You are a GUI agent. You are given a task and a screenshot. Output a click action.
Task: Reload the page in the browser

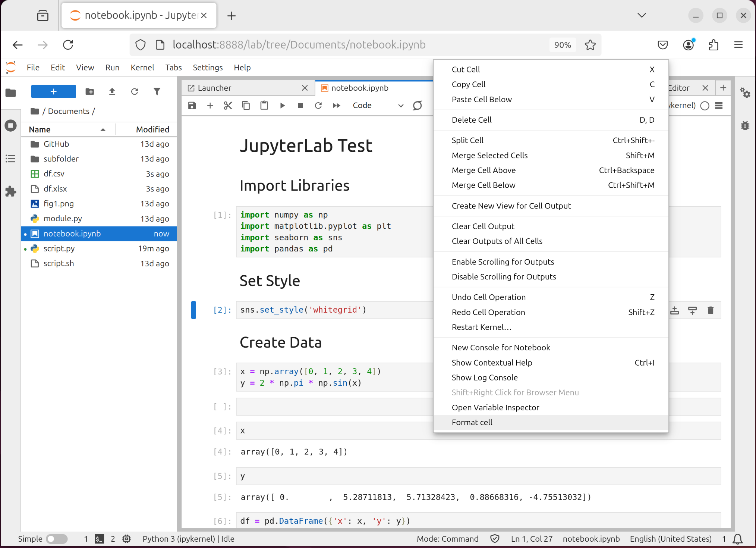pos(68,45)
